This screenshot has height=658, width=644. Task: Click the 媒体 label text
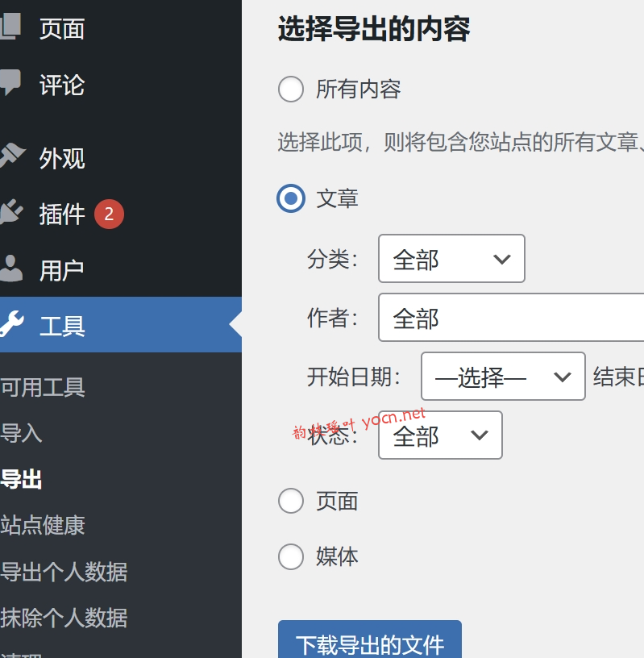point(337,556)
